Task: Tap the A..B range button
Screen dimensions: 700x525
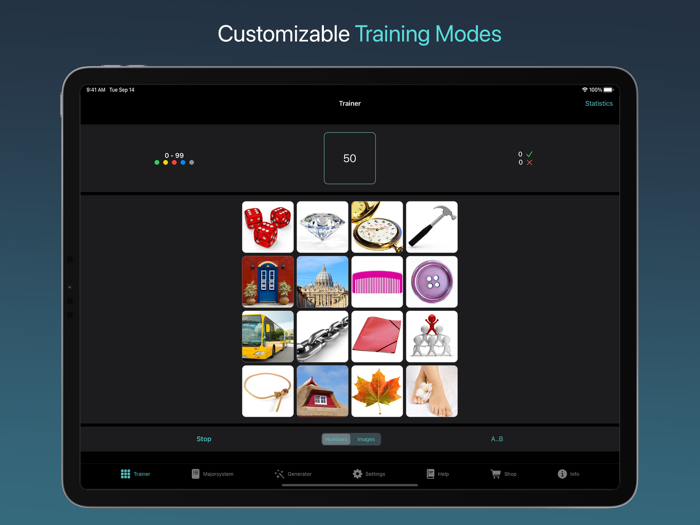Action: (x=497, y=439)
